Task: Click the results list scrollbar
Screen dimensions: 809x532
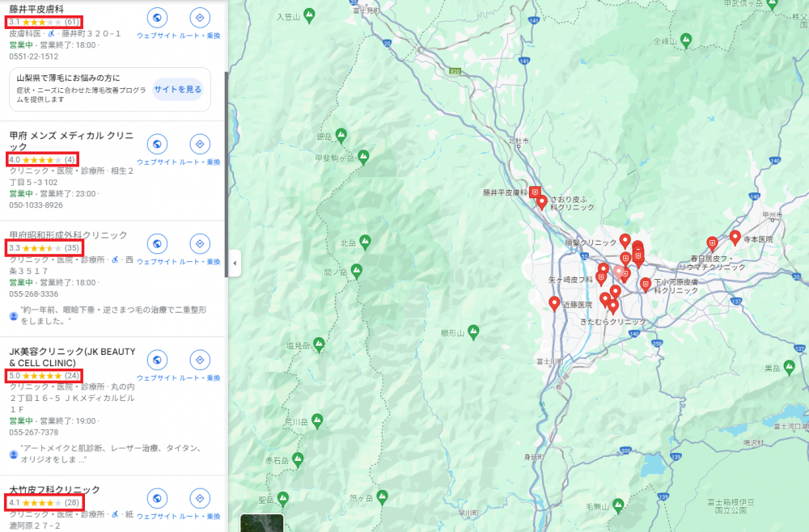Action: click(x=226, y=175)
